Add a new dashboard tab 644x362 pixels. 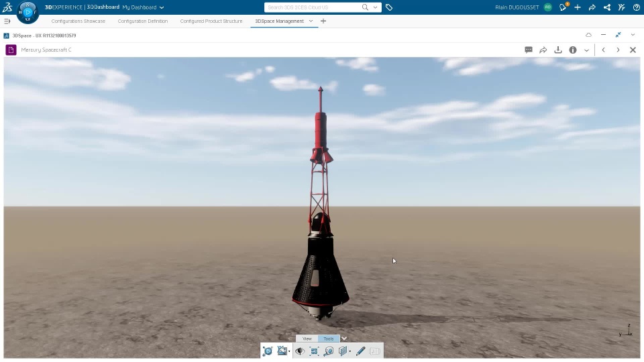tap(323, 21)
